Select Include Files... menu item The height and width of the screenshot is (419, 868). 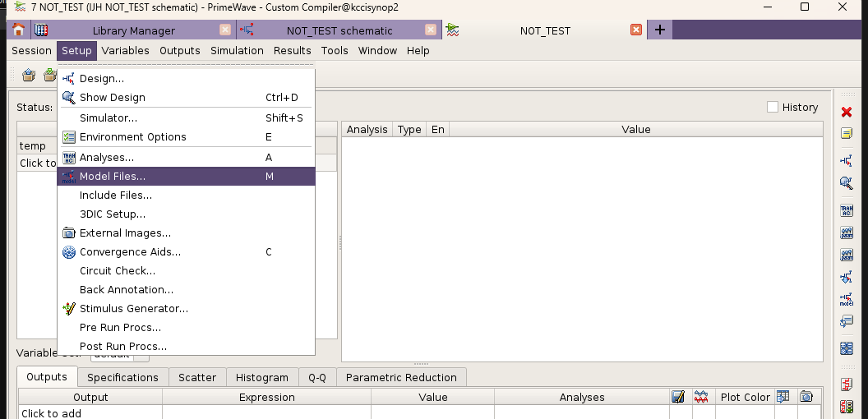tap(186, 195)
